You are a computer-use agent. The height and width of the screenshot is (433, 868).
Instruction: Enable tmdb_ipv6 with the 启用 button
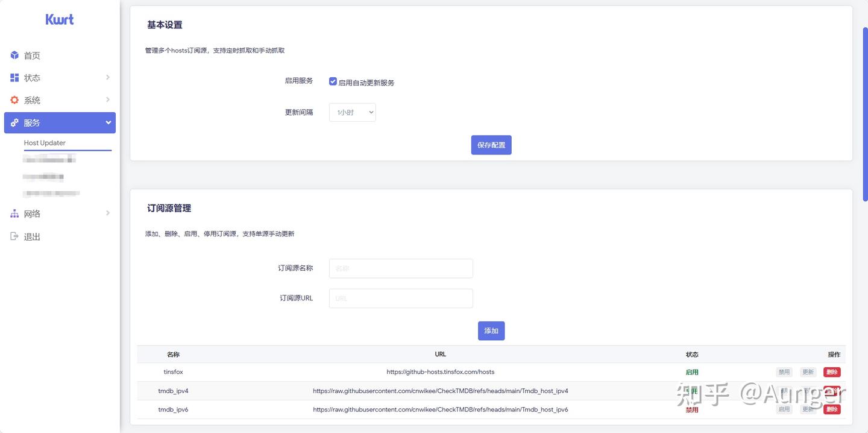click(x=784, y=409)
